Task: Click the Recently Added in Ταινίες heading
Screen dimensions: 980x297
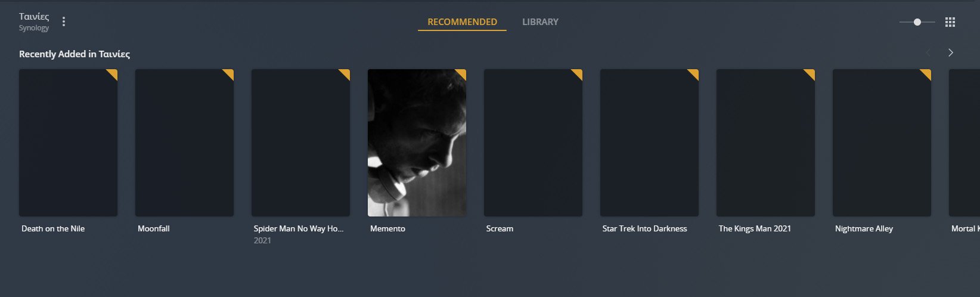Action: pos(75,54)
